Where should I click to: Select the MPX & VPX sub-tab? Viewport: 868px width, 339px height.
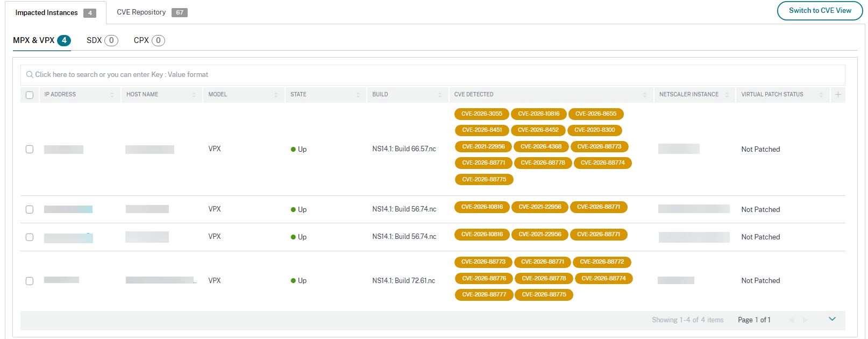[x=42, y=40]
